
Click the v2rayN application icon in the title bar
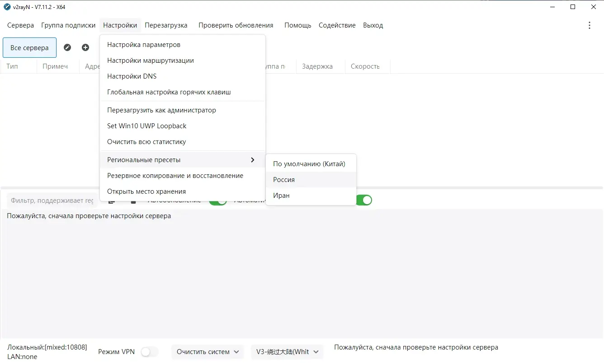click(x=6, y=6)
